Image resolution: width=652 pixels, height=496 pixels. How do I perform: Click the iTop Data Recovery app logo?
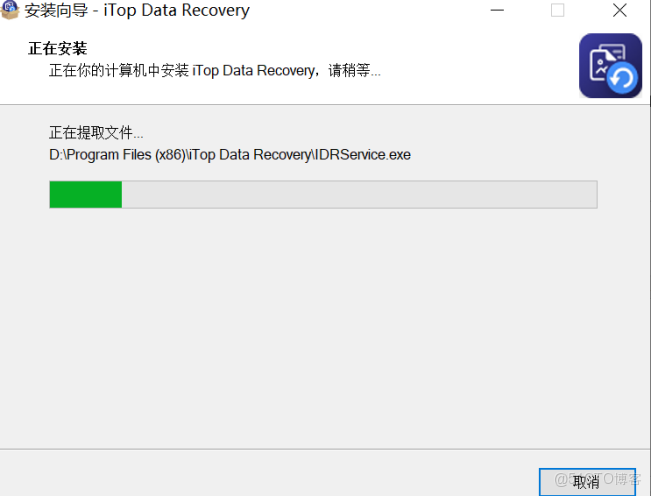coord(610,66)
